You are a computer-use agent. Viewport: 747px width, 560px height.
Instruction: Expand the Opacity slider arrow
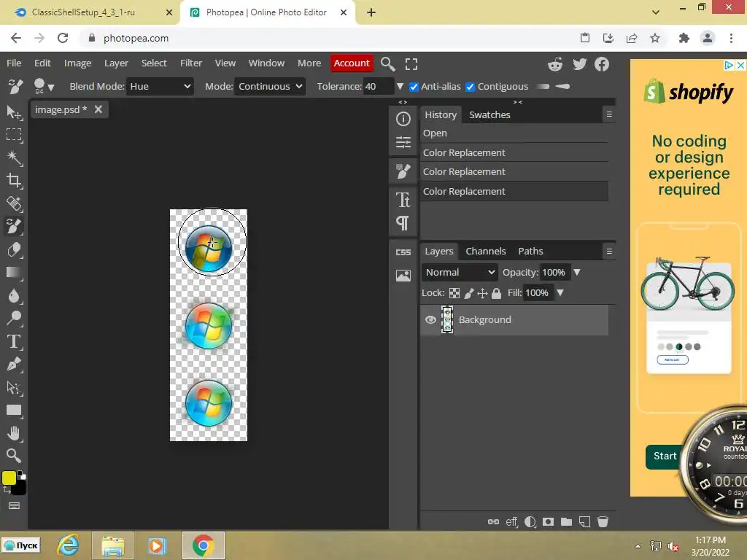click(x=577, y=273)
